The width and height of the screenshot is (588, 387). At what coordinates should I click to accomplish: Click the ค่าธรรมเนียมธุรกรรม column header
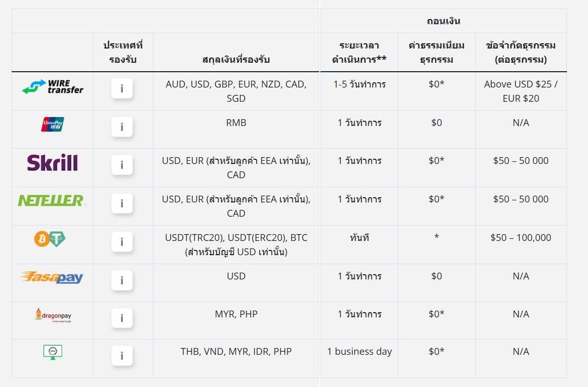(x=436, y=52)
